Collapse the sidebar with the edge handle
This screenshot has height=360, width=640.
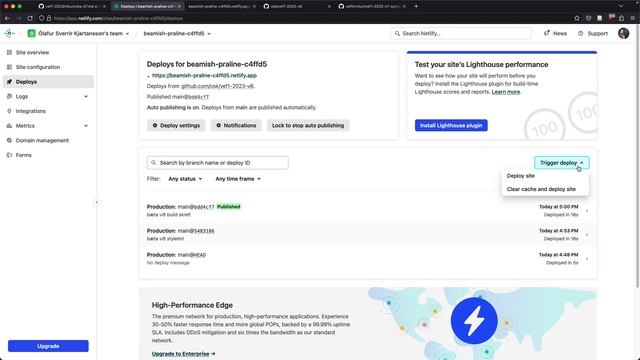pyautogui.click(x=97, y=202)
